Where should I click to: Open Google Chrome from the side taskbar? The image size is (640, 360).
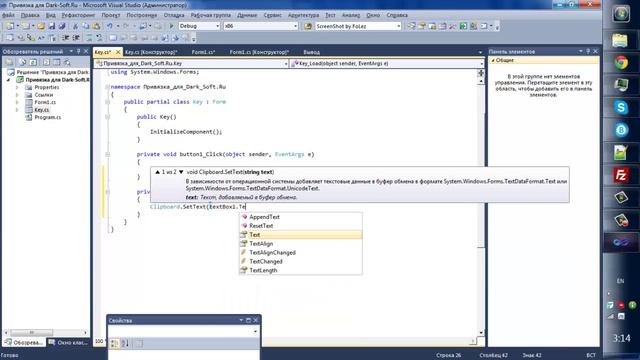621,63
